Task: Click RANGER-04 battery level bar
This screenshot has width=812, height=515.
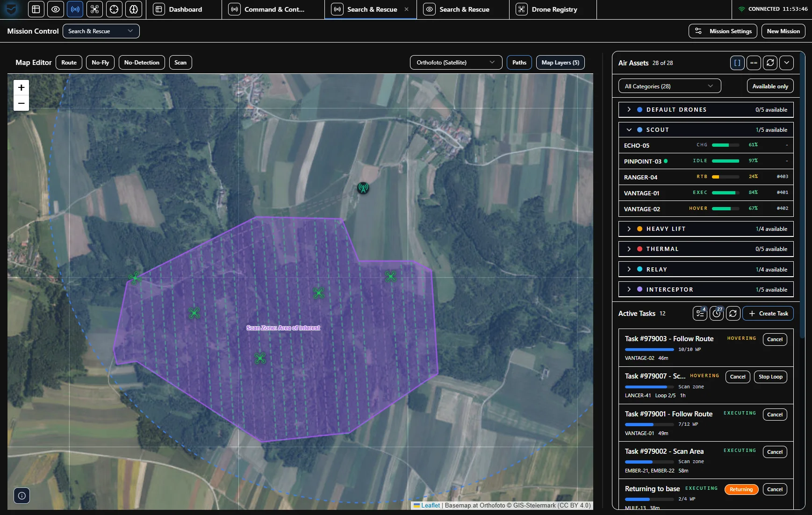Action: tap(726, 177)
